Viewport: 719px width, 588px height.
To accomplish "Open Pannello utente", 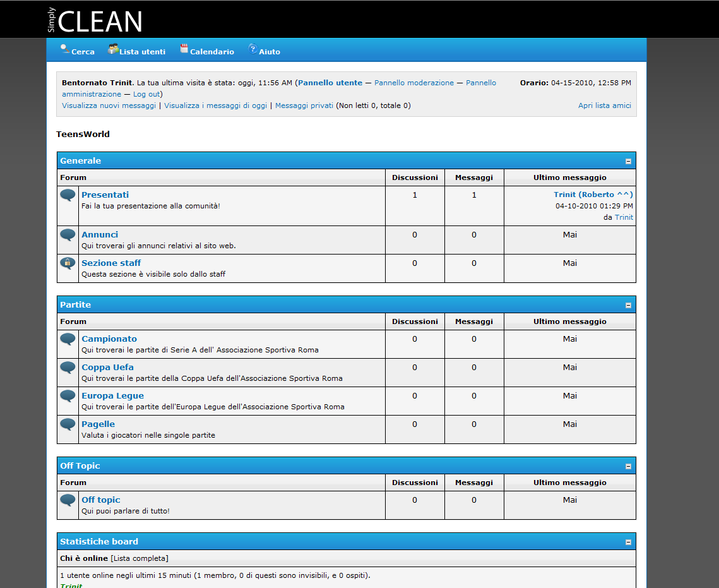I will [330, 83].
